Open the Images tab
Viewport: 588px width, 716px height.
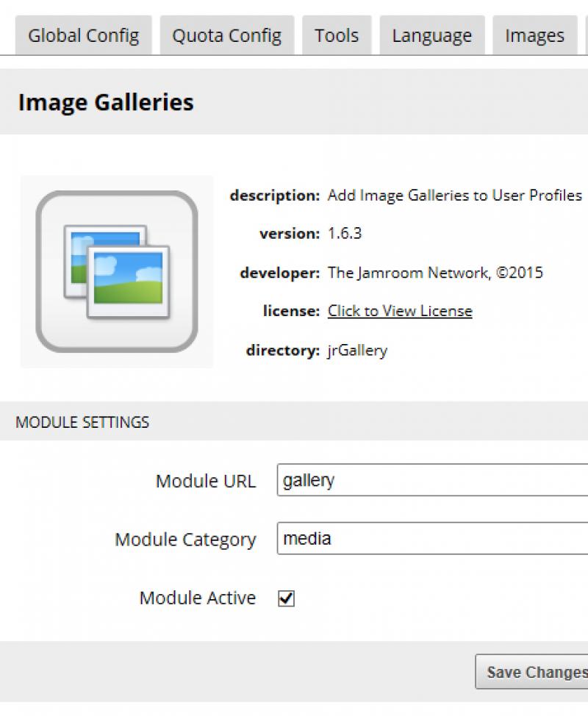[534, 35]
